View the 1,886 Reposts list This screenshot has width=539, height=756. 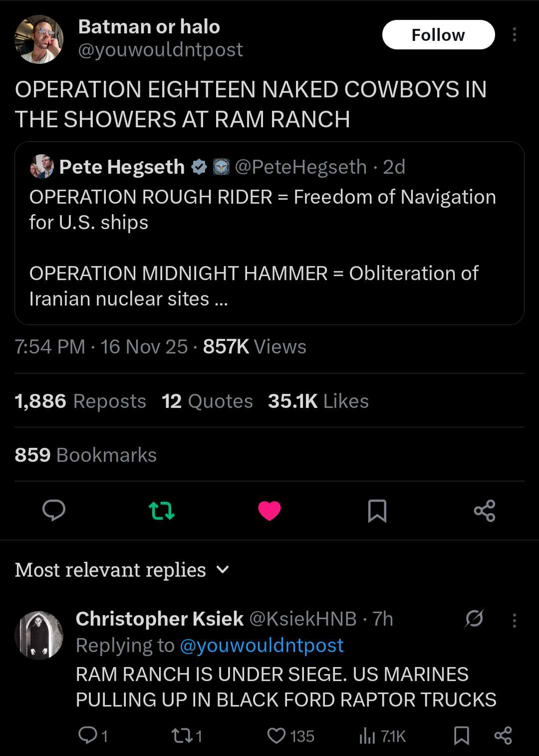(x=80, y=401)
